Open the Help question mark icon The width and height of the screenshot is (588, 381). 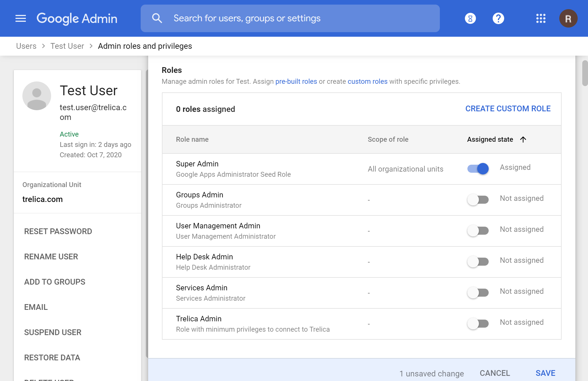click(x=498, y=18)
